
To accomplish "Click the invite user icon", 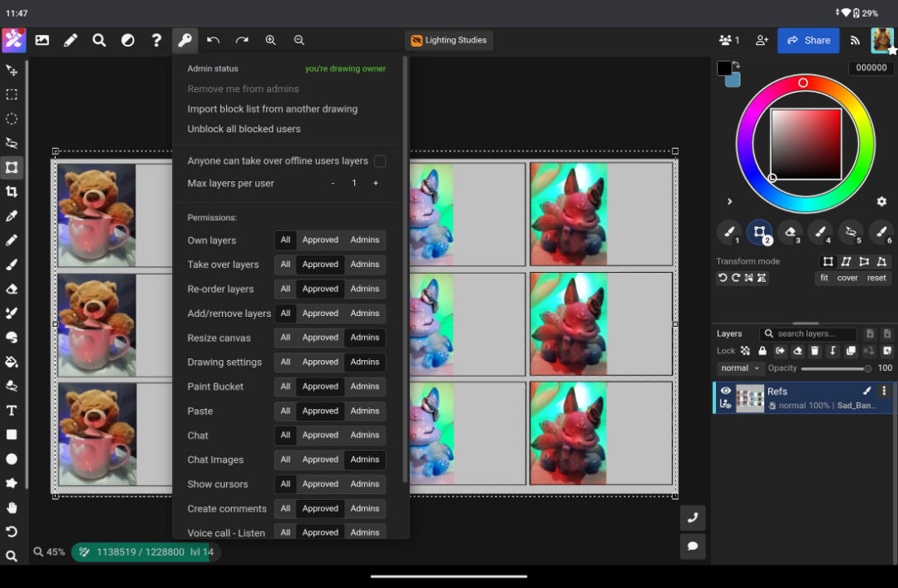I will pyautogui.click(x=762, y=40).
